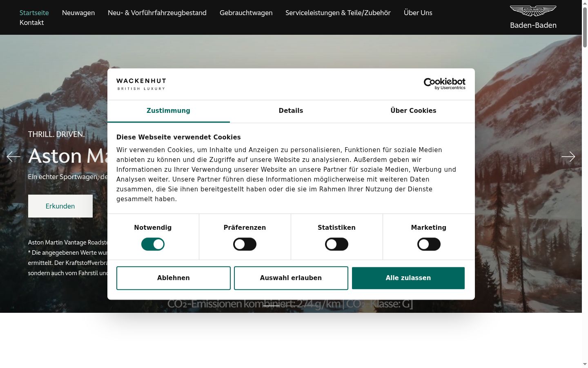
Task: Open the Kontakt menu item
Action: point(32,22)
